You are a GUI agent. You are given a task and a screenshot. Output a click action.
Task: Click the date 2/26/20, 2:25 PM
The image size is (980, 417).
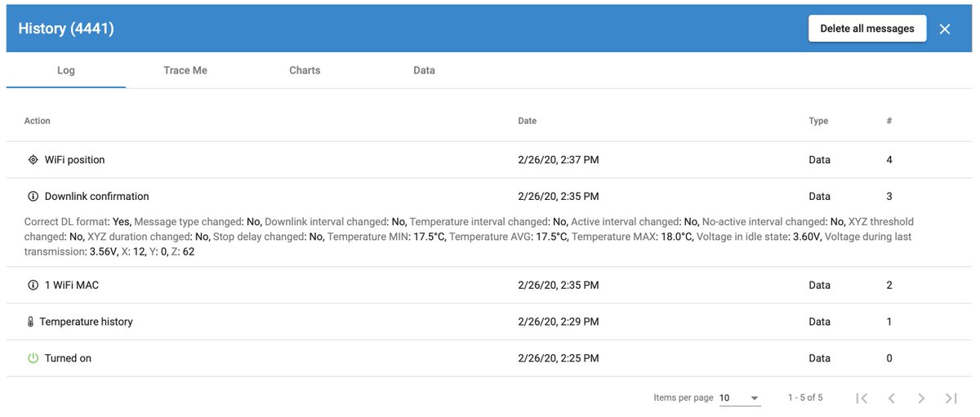click(x=559, y=358)
